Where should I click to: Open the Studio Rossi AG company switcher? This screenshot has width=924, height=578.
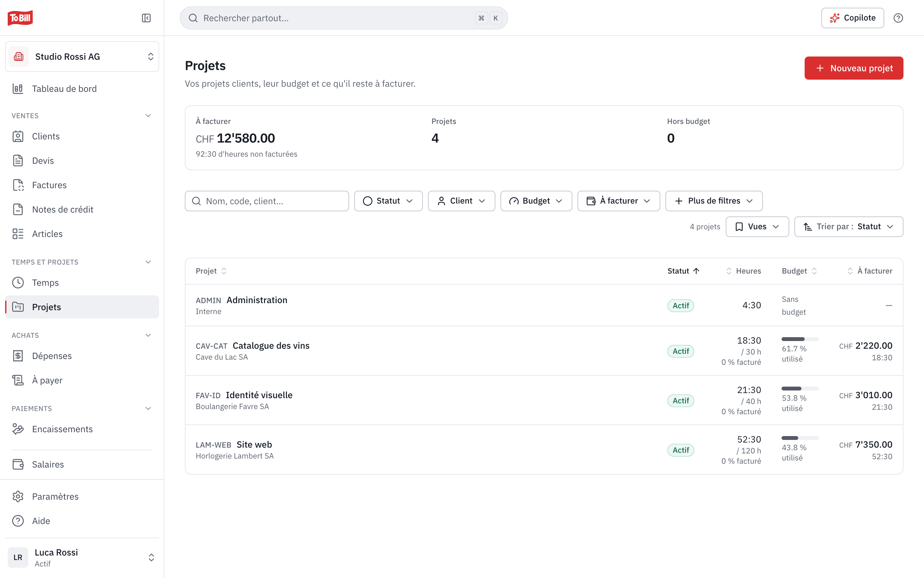82,57
